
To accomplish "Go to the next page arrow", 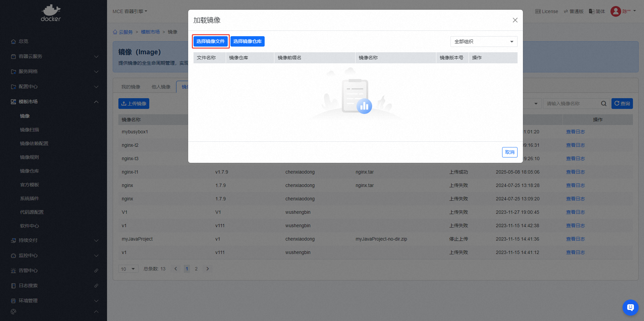I will coord(208,269).
